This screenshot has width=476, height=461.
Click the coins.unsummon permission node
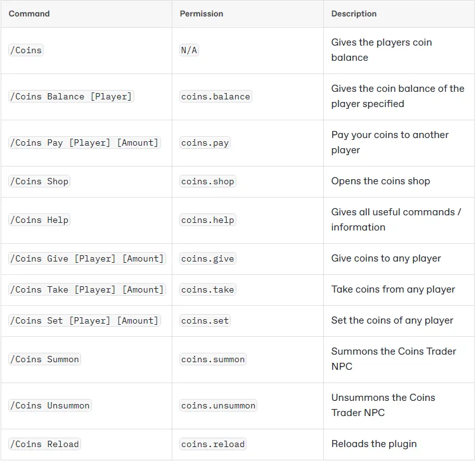click(218, 405)
